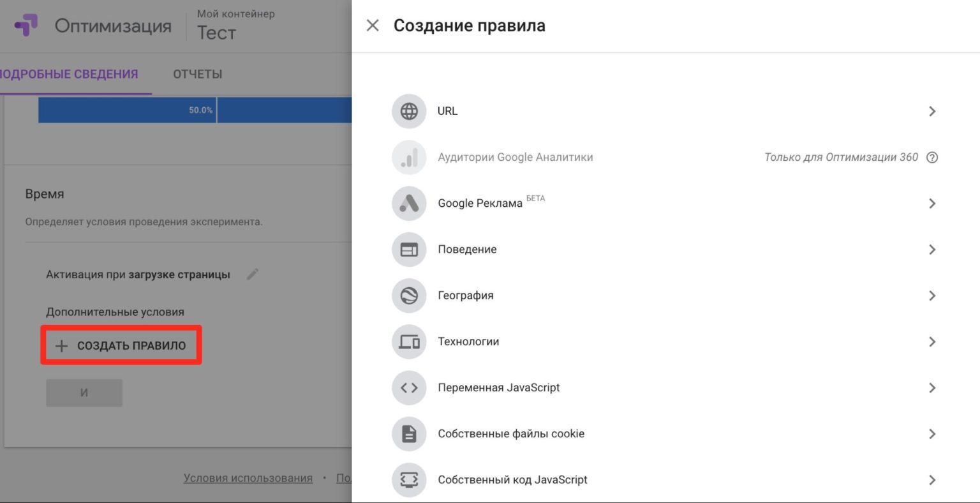Open the help icon near Оптимизации 360
980x503 pixels.
tap(933, 157)
